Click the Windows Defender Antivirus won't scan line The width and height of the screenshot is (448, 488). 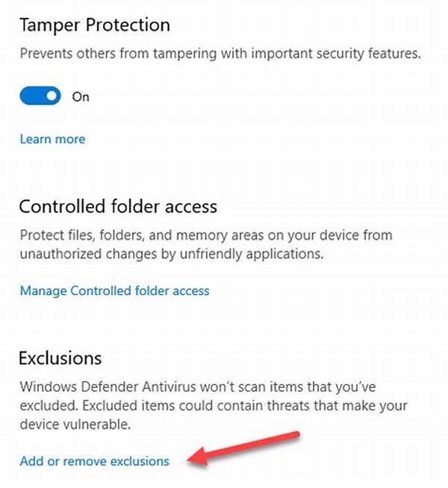click(198, 387)
